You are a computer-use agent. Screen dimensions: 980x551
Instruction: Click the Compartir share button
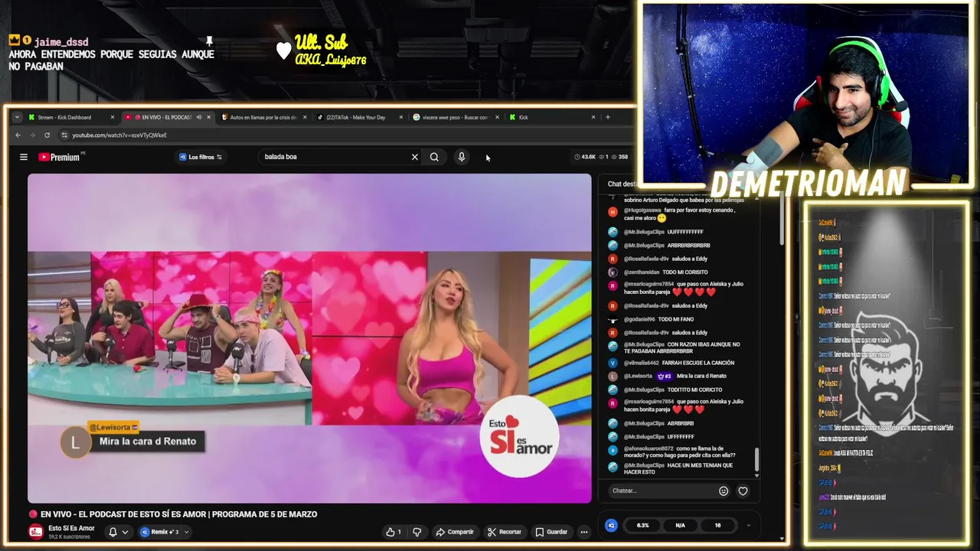coord(454,532)
